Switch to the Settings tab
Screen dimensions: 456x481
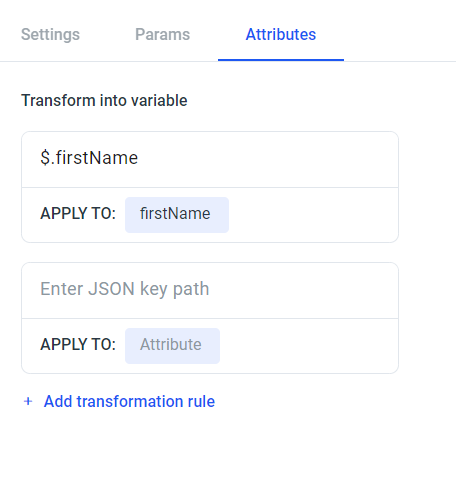tap(50, 34)
